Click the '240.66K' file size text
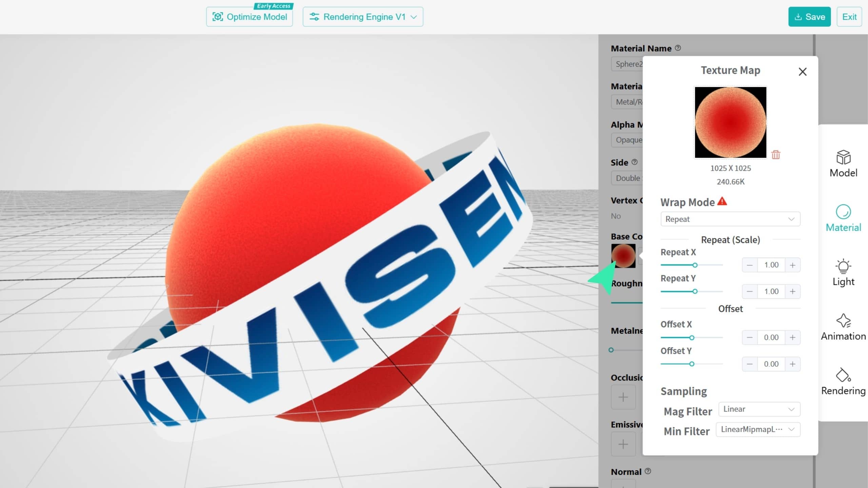 [730, 182]
